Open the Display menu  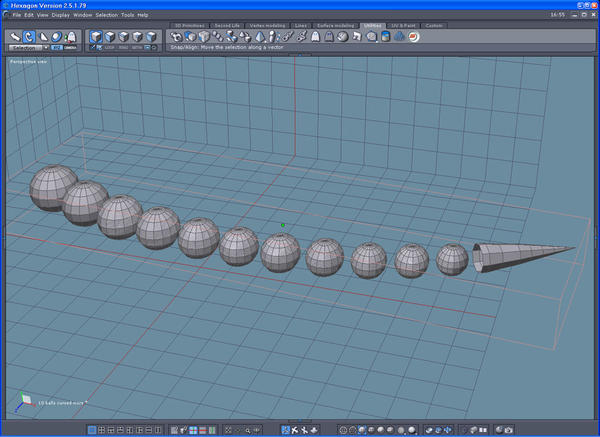point(61,15)
